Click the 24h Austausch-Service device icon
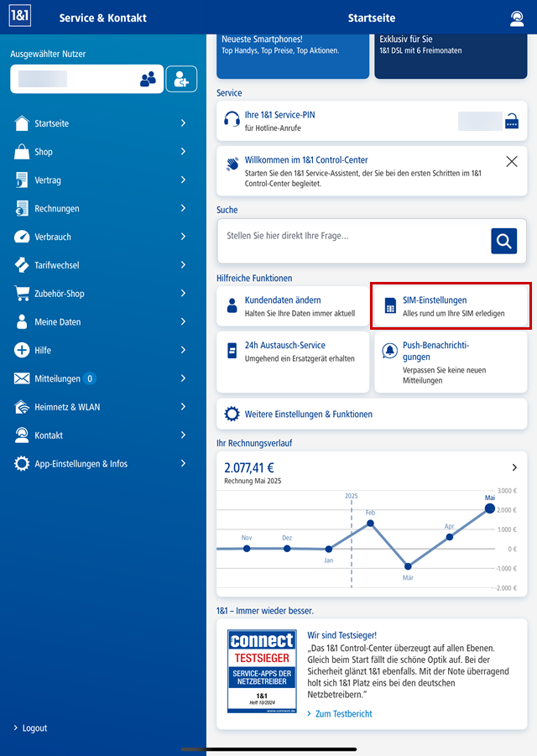This screenshot has height=756, width=537. (x=232, y=351)
